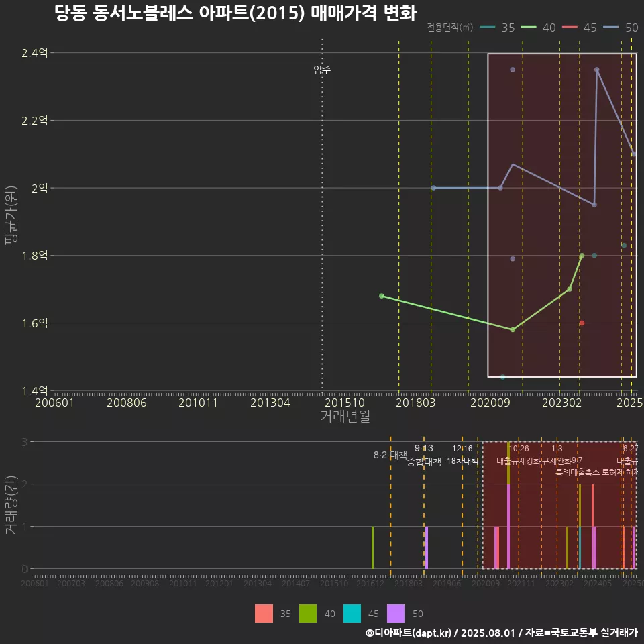Click 201906 on the volume chart x-axis
The width and height of the screenshot is (644, 644).
coord(447,583)
